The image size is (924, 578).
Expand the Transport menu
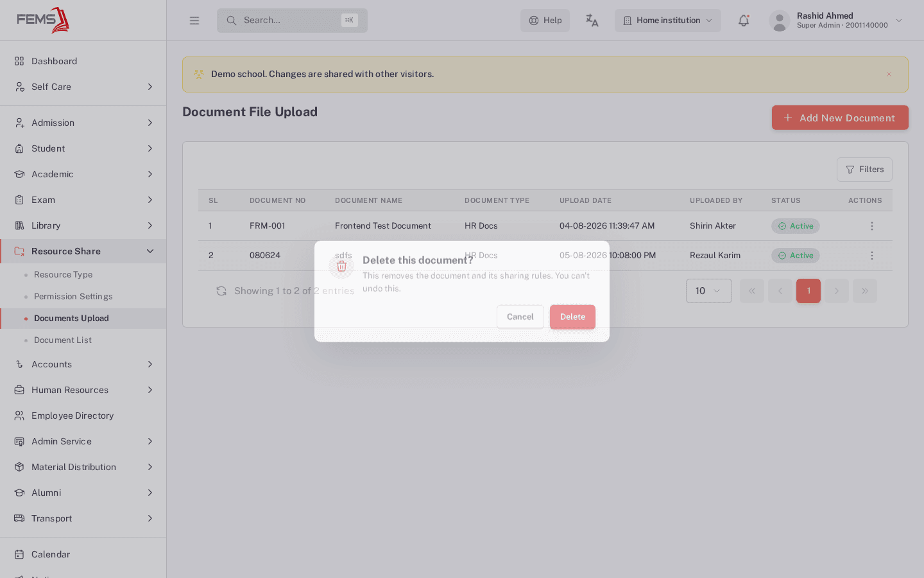[x=83, y=518]
